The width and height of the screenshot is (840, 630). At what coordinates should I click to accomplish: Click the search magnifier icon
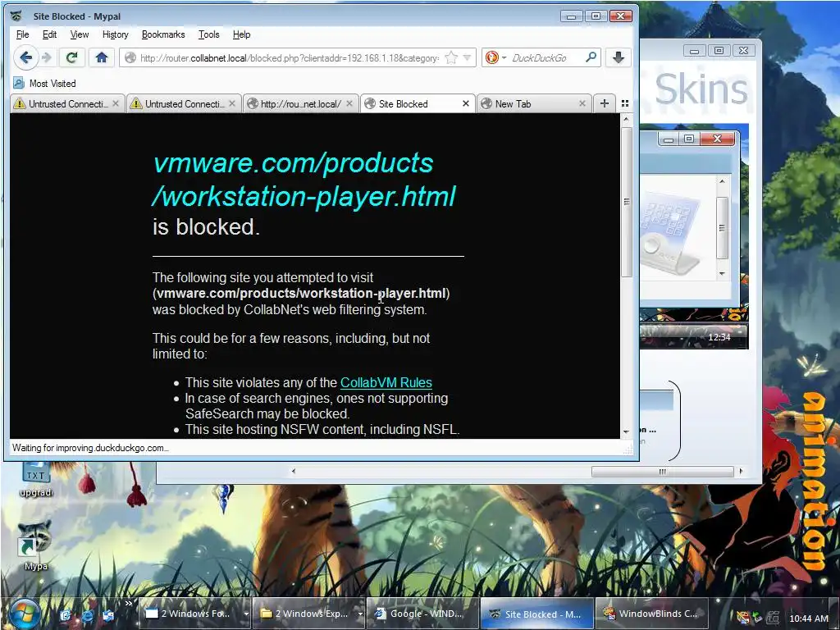point(591,57)
